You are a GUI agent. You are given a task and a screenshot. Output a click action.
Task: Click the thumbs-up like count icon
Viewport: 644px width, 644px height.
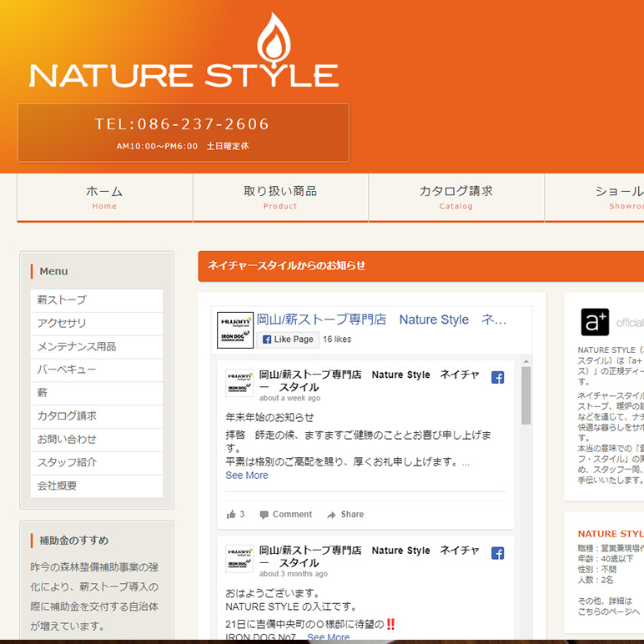point(231,515)
